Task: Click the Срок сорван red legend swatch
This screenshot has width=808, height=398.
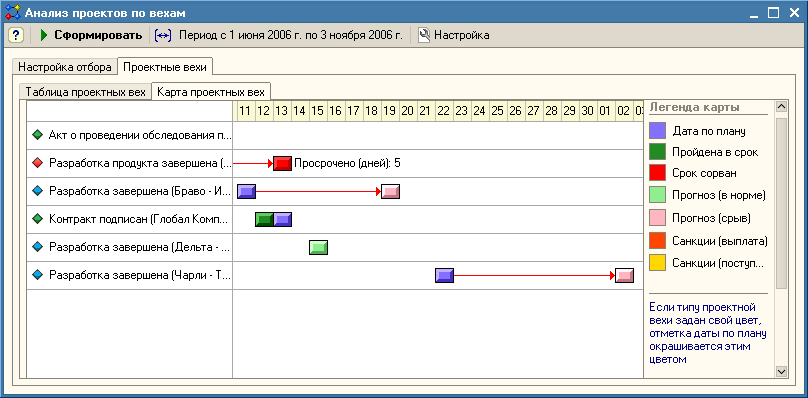Action: pos(657,172)
